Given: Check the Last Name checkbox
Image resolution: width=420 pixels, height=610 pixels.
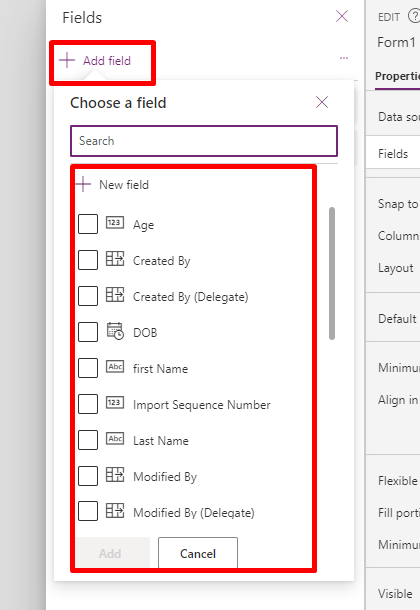Looking at the screenshot, I should (x=88, y=440).
